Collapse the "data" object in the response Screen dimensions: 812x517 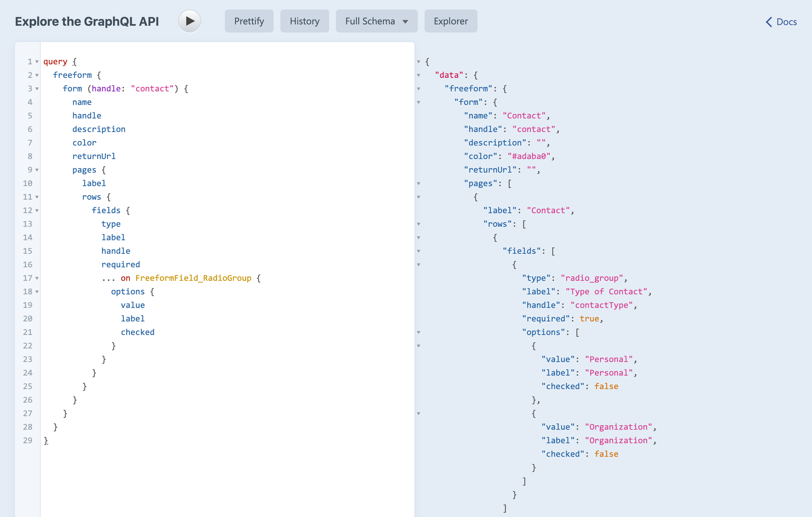tap(419, 76)
